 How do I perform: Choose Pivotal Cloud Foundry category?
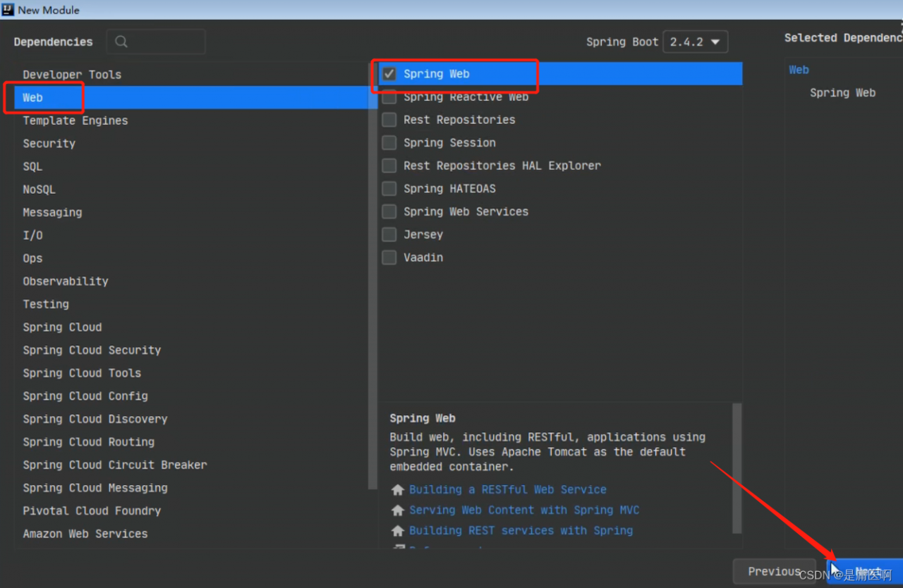click(192, 510)
